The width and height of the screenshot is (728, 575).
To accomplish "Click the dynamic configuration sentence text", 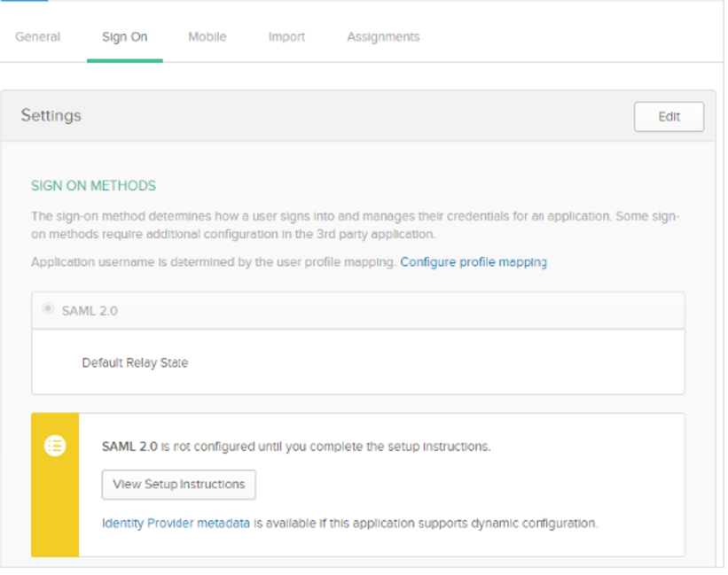I will coord(426,523).
